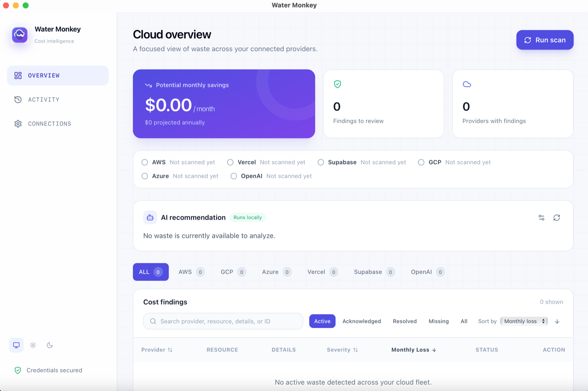Click AWS status circle
The height and width of the screenshot is (391, 588).
pos(145,162)
